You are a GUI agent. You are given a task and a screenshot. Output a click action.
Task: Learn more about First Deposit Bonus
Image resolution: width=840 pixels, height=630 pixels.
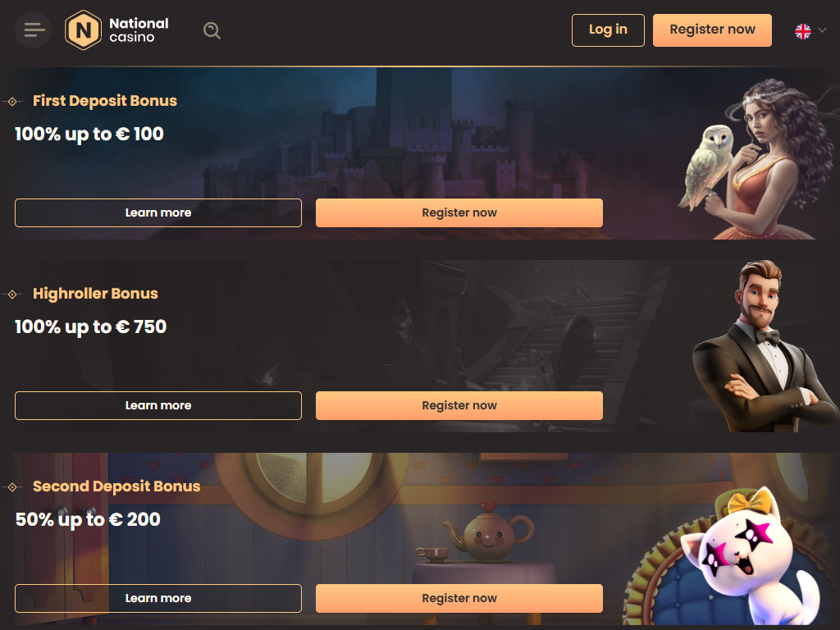pos(158,212)
